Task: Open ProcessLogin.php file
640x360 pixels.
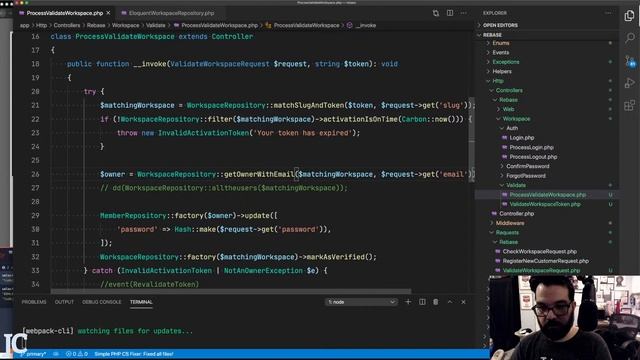Action: (x=531, y=147)
